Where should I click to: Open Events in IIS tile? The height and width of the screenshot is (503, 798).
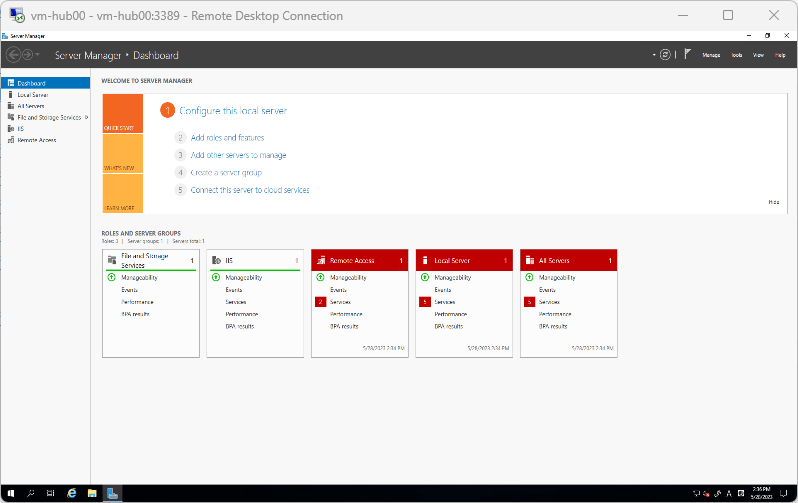point(234,290)
